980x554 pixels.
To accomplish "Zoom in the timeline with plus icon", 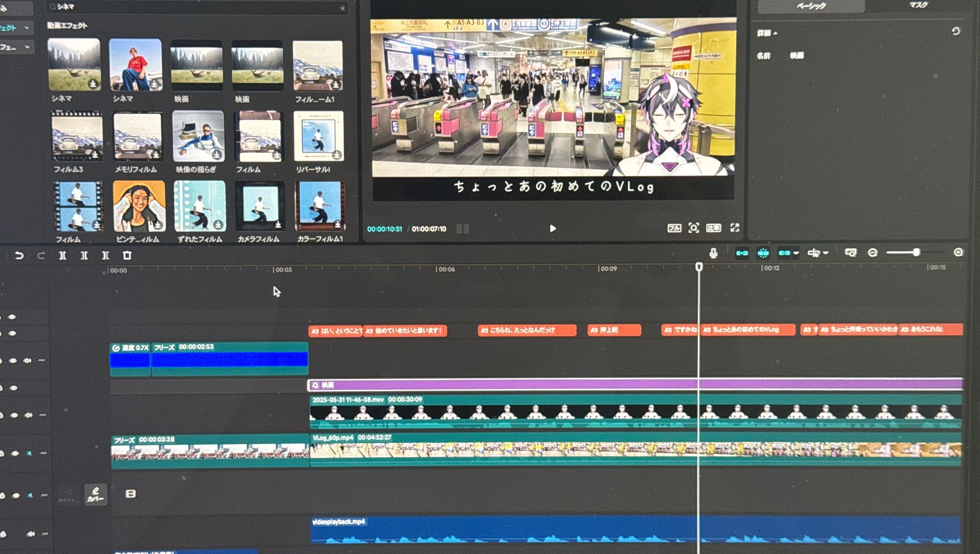I will 958,252.
